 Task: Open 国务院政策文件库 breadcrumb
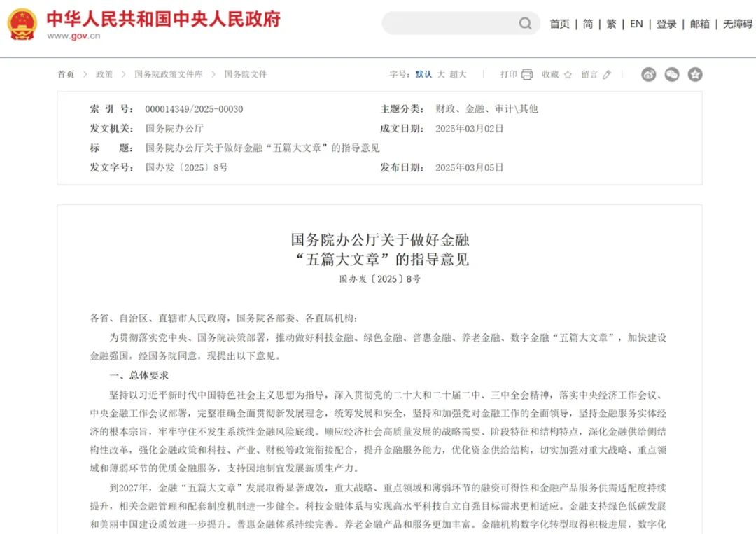(x=169, y=74)
